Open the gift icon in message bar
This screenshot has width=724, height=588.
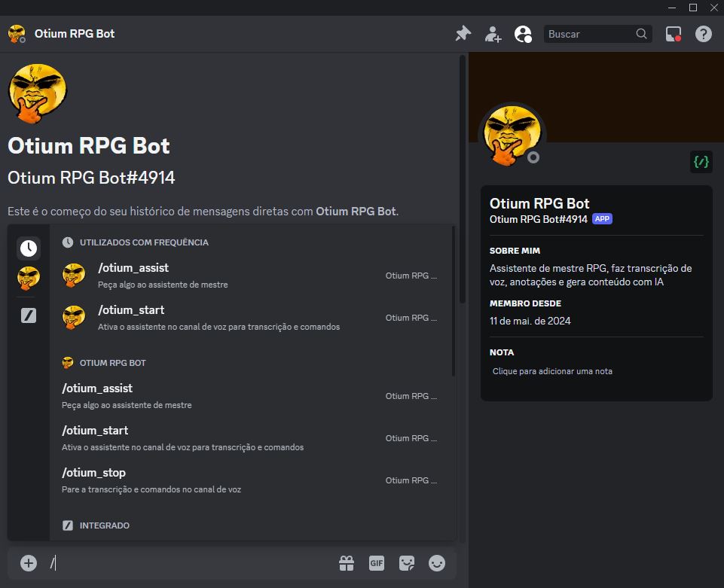coord(347,563)
